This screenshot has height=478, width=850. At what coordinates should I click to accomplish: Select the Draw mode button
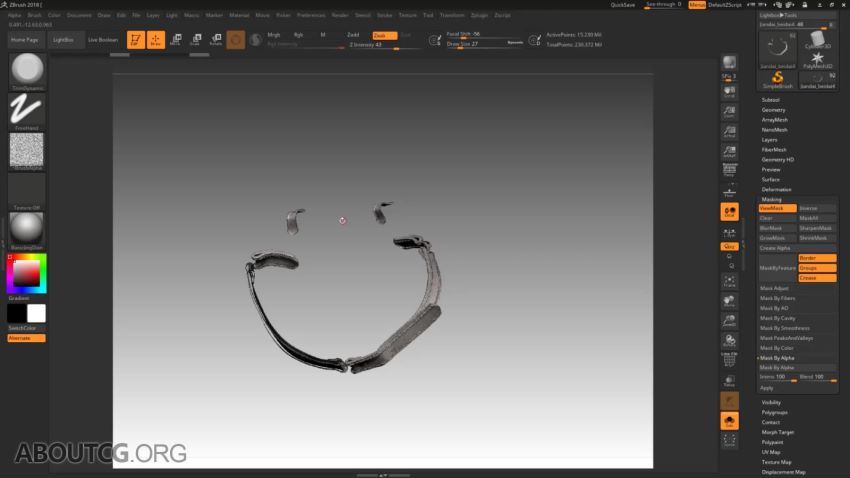156,40
